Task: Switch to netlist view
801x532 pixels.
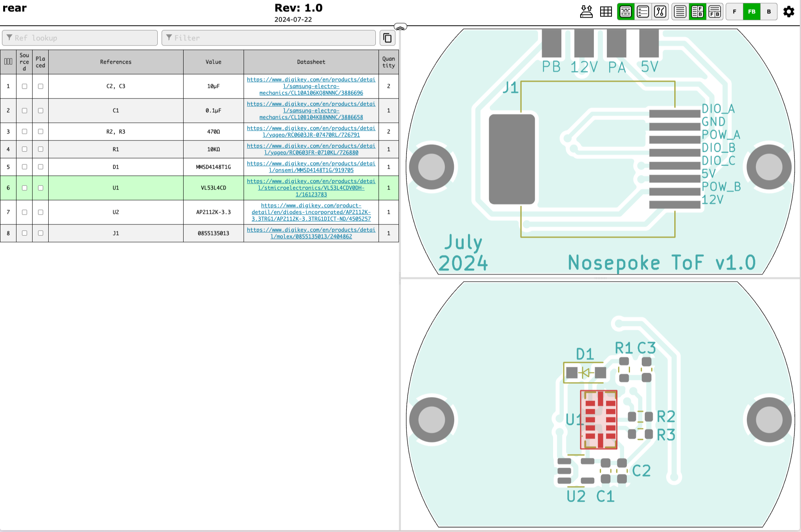Action: click(x=661, y=12)
